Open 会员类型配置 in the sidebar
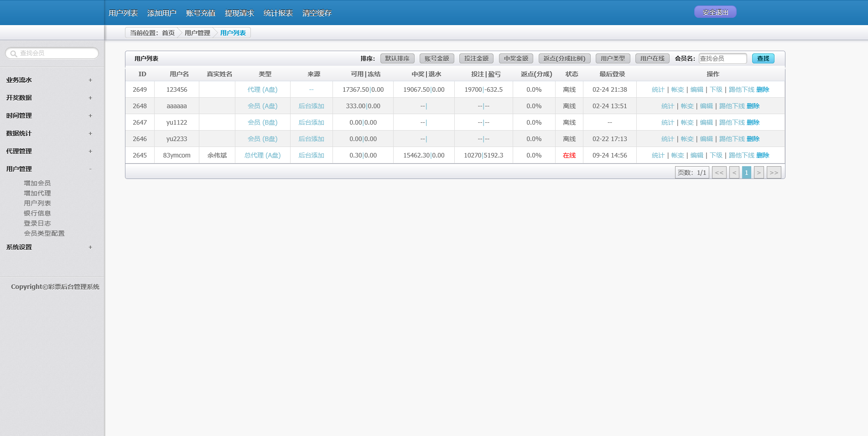Screen dimensions: 868x436 point(44,233)
